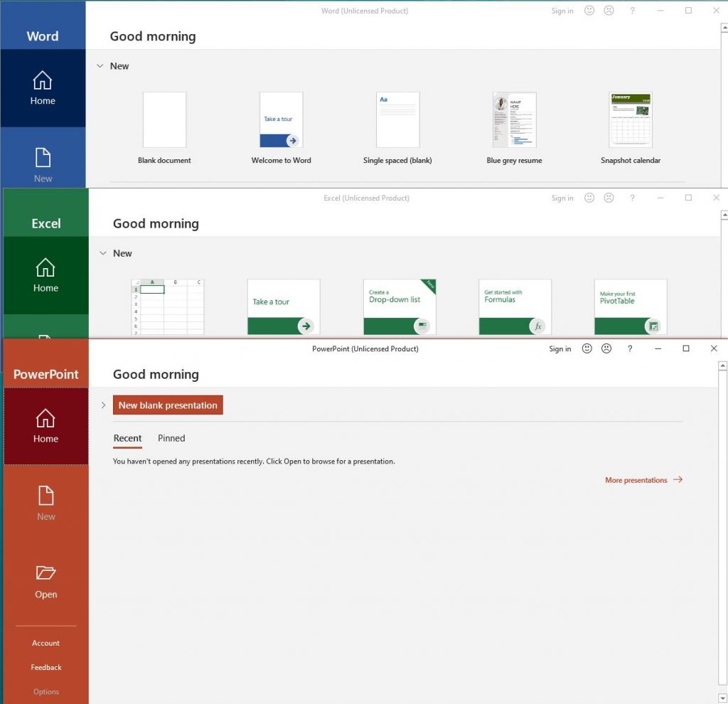Sign in from Word title bar
Viewport: 728px width, 704px height.
click(562, 11)
